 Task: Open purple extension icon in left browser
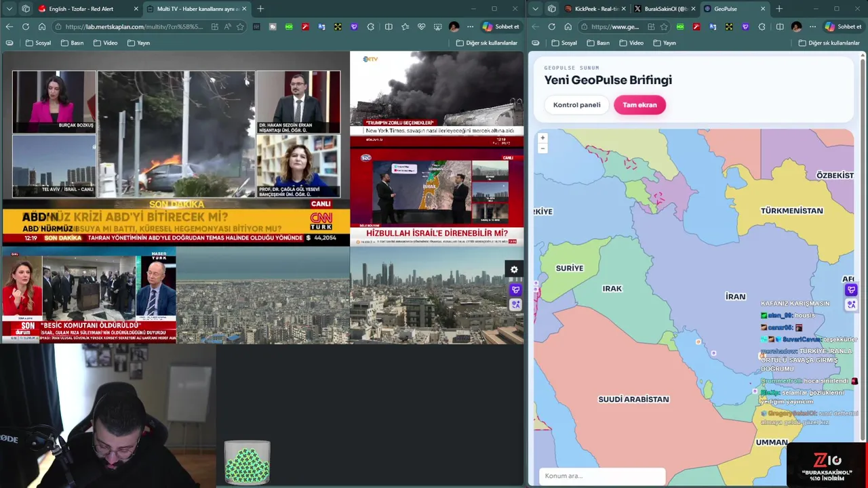coord(354,26)
